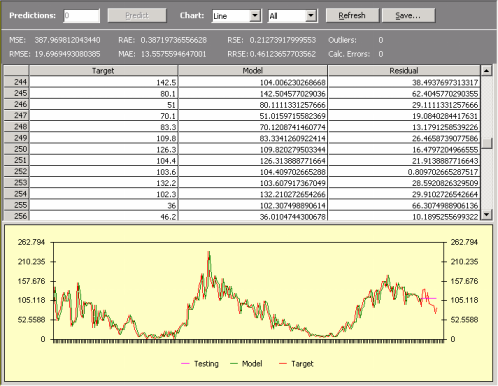The image size is (498, 386).
Task: Open the All data range dropdown
Action: [311, 16]
